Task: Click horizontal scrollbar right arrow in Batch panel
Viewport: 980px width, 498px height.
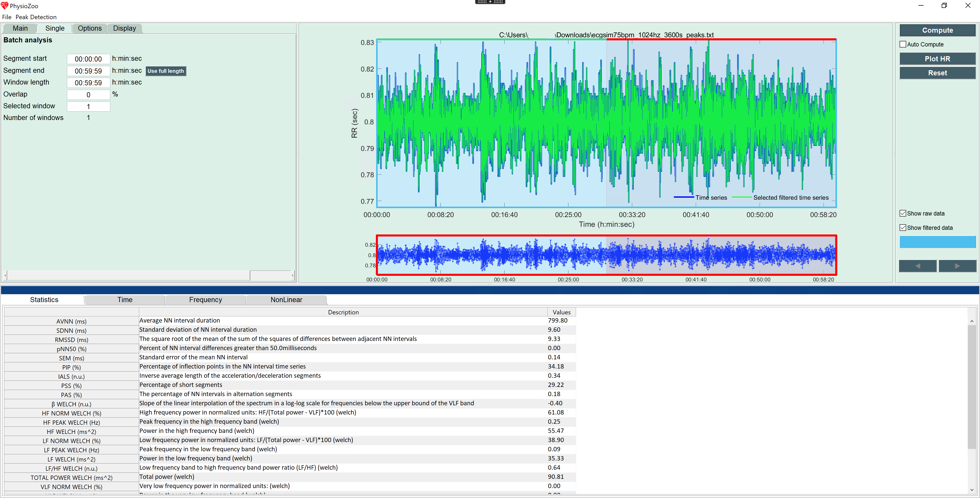Action: (292, 275)
